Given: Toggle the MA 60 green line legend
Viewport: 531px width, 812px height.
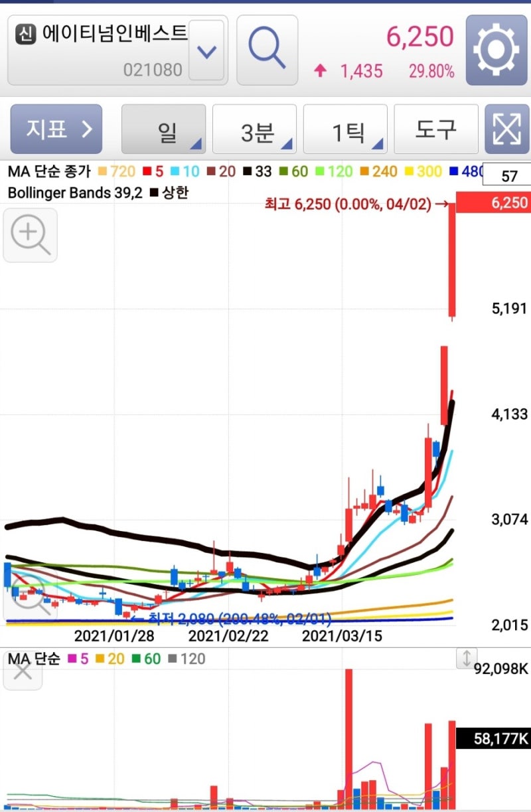Looking at the screenshot, I should click(x=293, y=171).
